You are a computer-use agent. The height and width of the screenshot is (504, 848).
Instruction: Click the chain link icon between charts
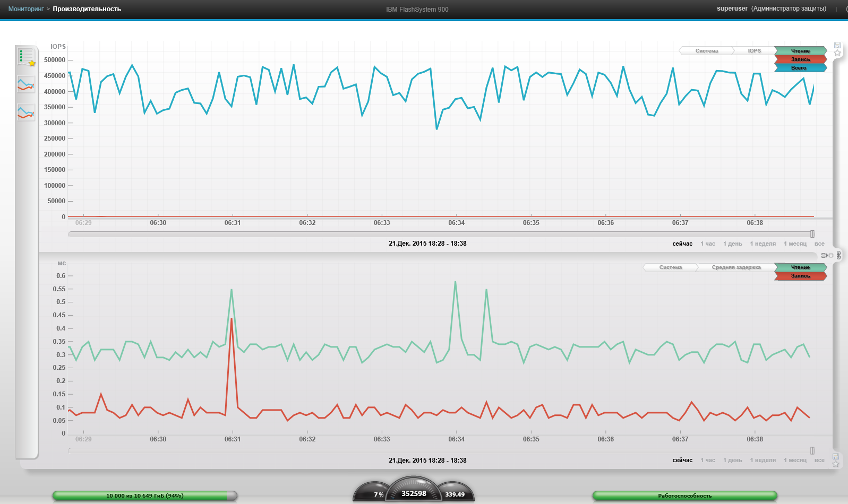839,255
